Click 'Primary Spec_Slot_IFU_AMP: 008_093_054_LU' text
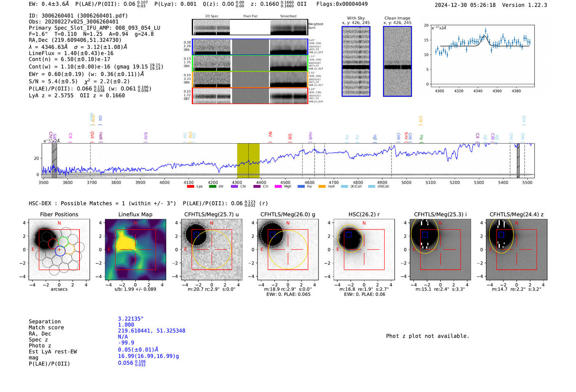This screenshot has width=576, height=392. coord(95,28)
